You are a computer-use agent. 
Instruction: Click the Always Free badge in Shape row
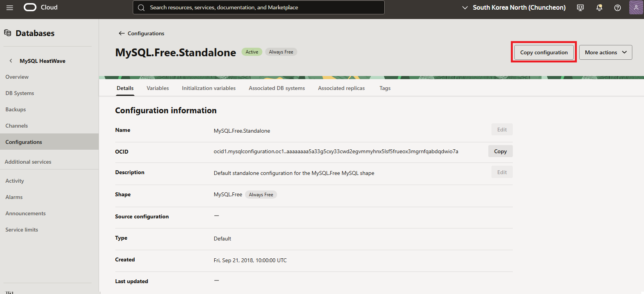261,195
